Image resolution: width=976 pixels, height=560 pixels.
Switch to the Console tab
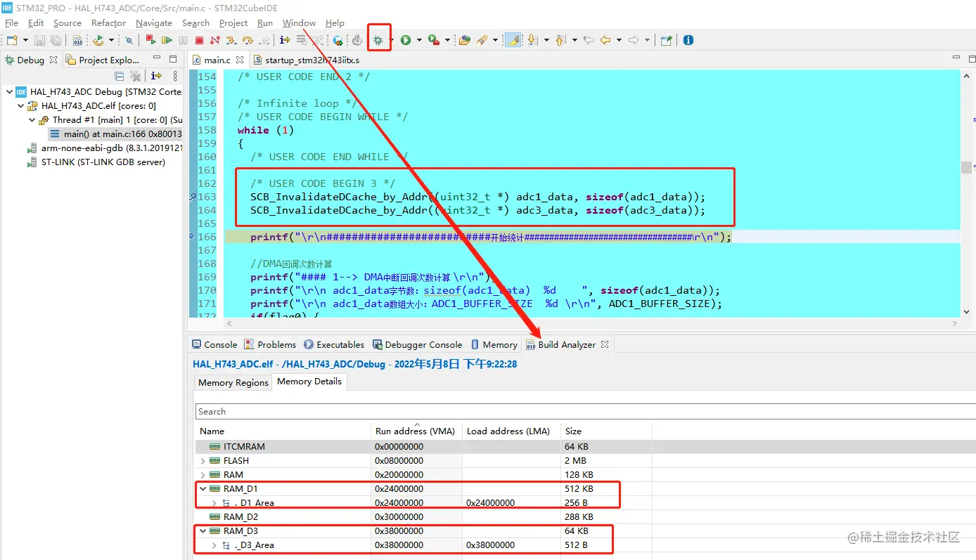pyautogui.click(x=214, y=345)
